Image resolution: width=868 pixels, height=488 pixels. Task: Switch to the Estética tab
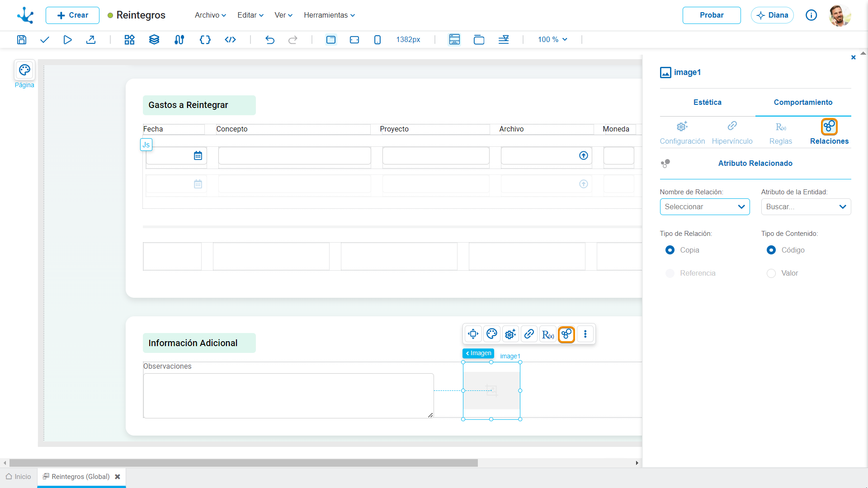click(708, 102)
